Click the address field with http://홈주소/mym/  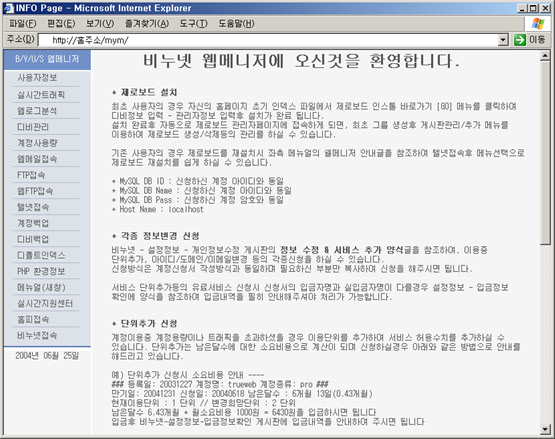[268, 40]
